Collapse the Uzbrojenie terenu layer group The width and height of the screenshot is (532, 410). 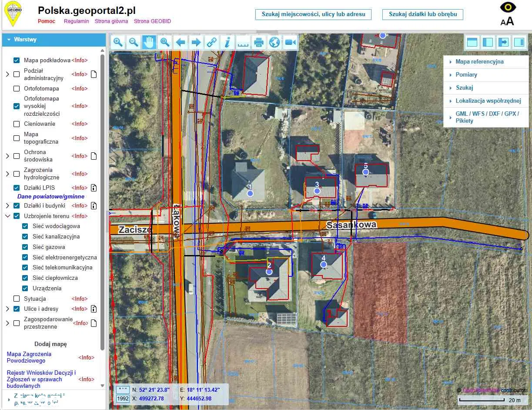[7, 216]
